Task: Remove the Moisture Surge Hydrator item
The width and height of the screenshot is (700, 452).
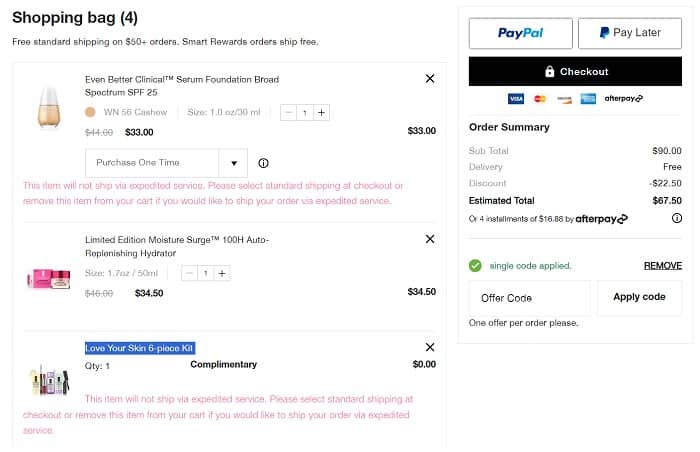Action: point(430,239)
